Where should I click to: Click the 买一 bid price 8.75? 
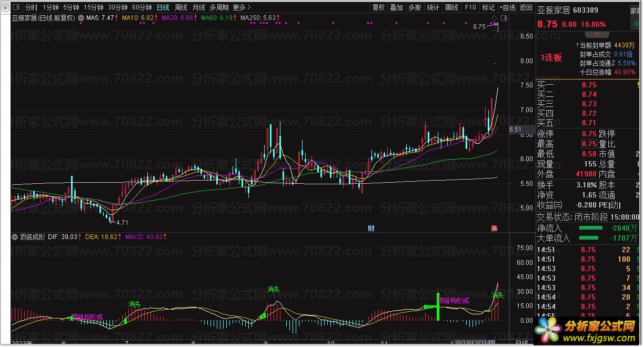point(589,85)
